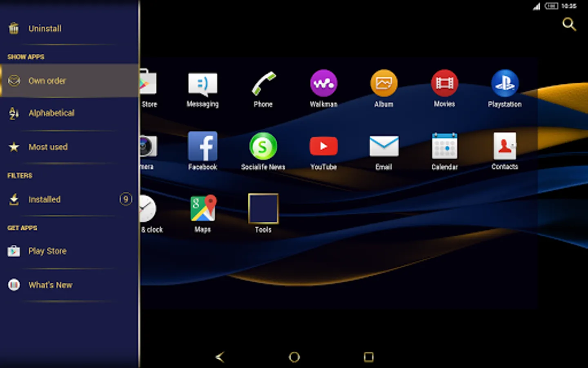Tap the Android Home navigation button
588x368 pixels.
click(x=294, y=357)
